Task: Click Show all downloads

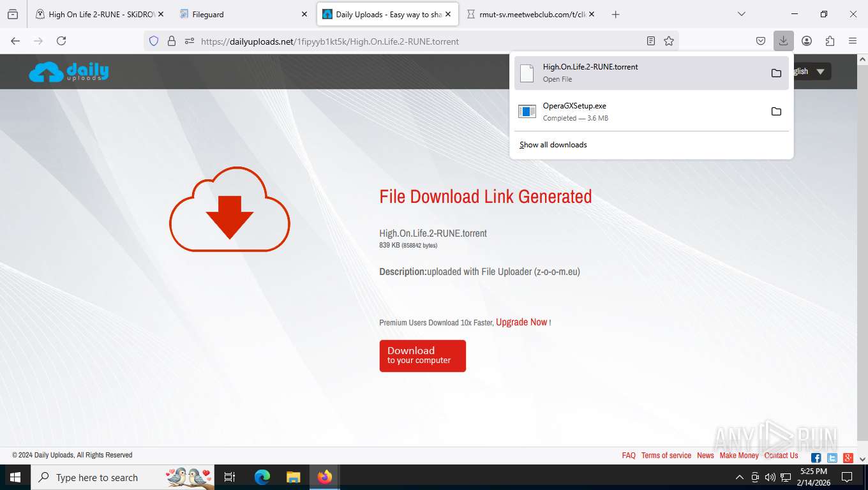Action: click(553, 145)
